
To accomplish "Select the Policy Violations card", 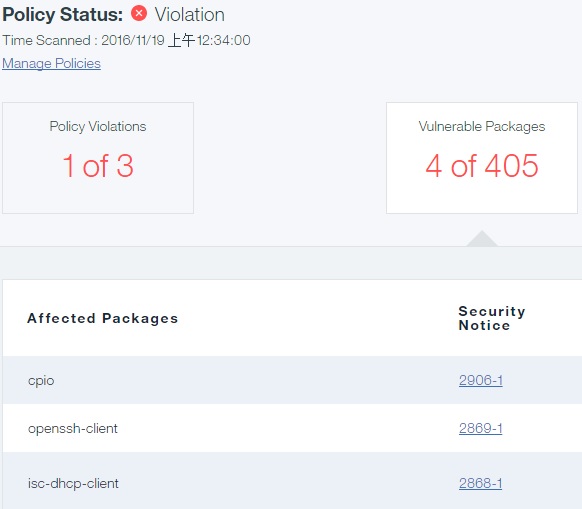I will (x=98, y=158).
